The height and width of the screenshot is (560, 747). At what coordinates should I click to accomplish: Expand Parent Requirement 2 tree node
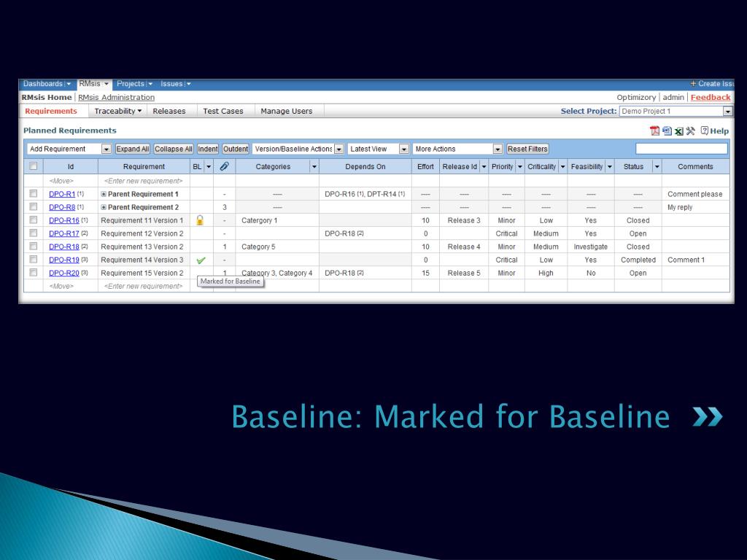[104, 207]
